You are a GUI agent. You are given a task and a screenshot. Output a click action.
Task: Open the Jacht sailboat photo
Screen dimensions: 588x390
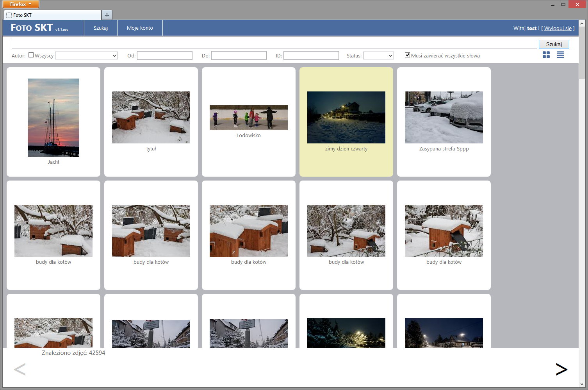[x=53, y=118]
